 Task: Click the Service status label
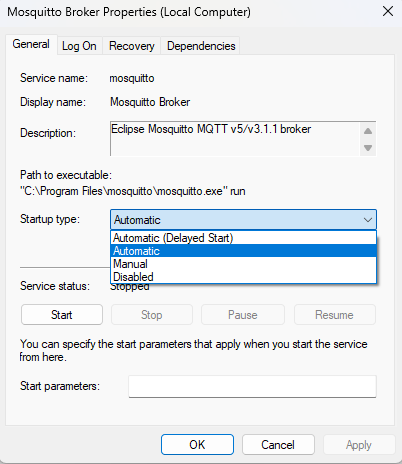click(x=55, y=286)
